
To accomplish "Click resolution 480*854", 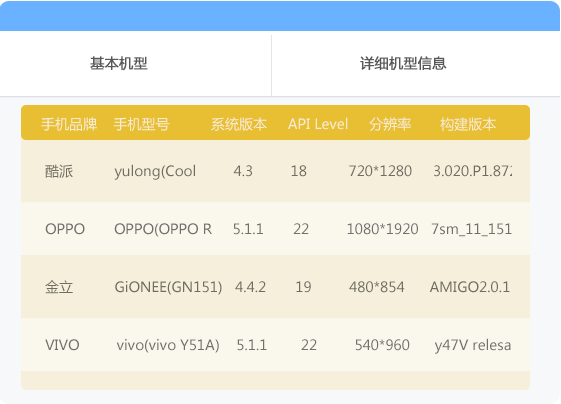I will point(377,287).
